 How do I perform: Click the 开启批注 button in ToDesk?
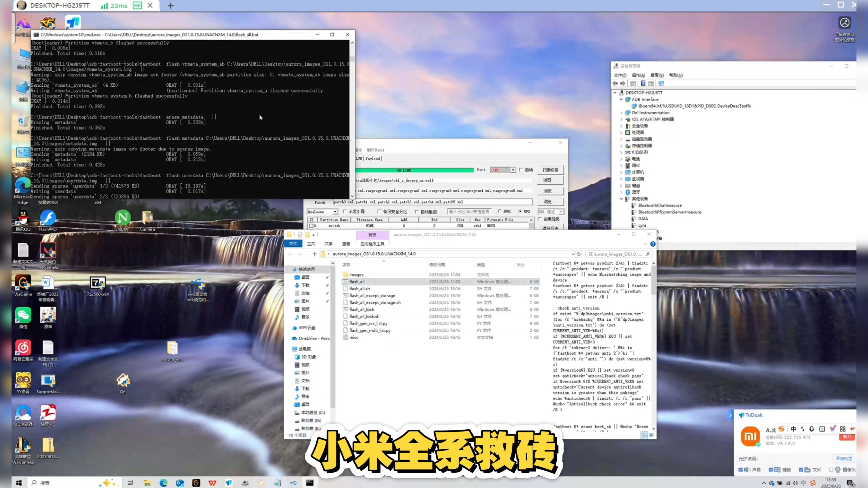click(844, 458)
